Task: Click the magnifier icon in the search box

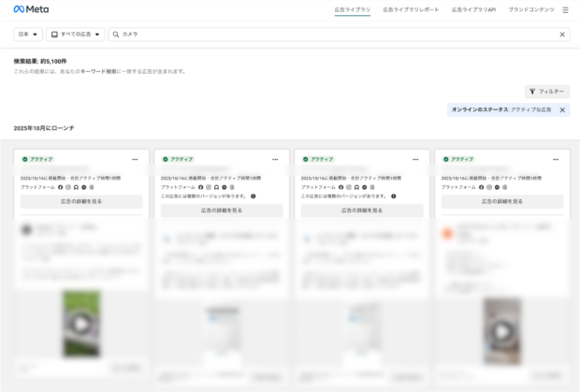Action: pyautogui.click(x=116, y=34)
